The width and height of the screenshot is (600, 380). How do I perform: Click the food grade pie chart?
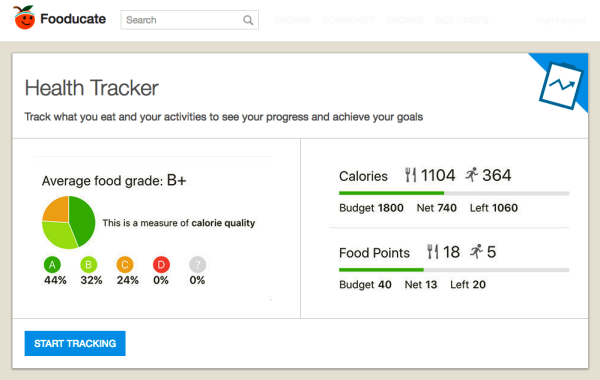(68, 222)
